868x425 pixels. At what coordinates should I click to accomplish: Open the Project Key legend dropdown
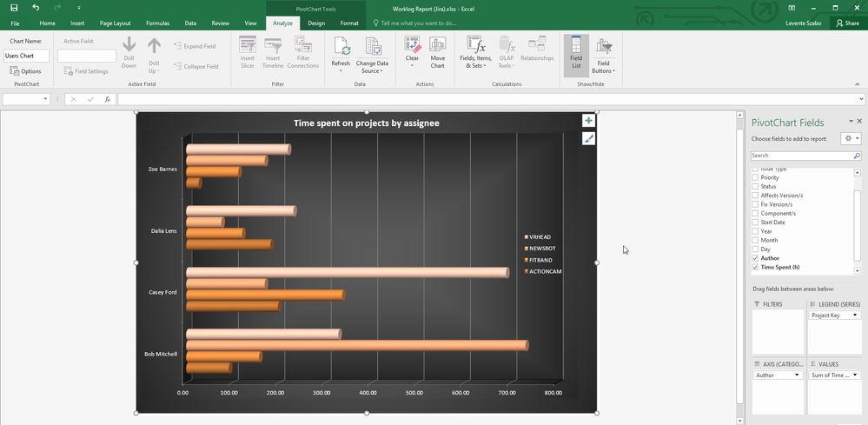pos(856,315)
